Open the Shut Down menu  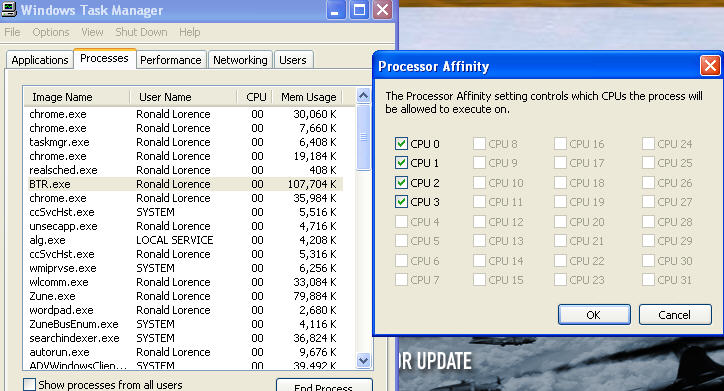pyautogui.click(x=141, y=32)
